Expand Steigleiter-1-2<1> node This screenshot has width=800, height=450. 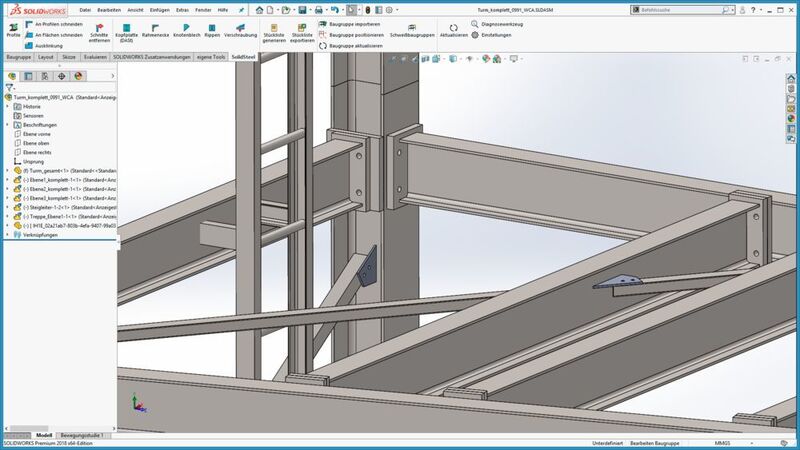[8, 208]
